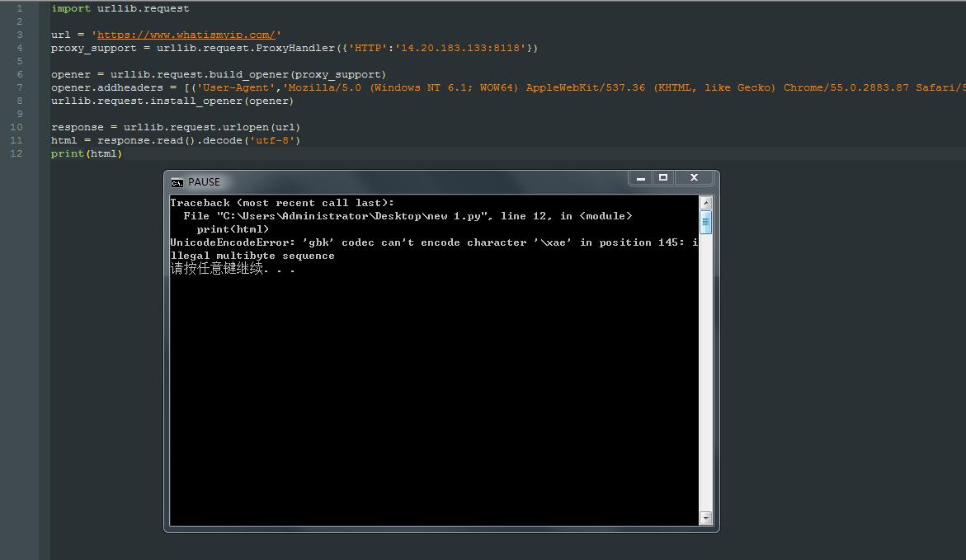Place cursor on import urllib.request line
This screenshot has width=966, height=560.
[120, 8]
